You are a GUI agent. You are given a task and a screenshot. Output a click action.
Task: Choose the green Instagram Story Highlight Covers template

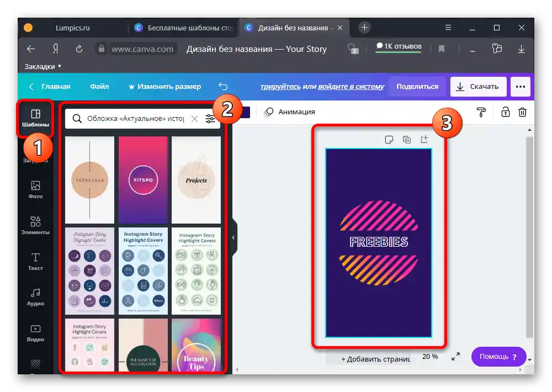click(x=196, y=271)
